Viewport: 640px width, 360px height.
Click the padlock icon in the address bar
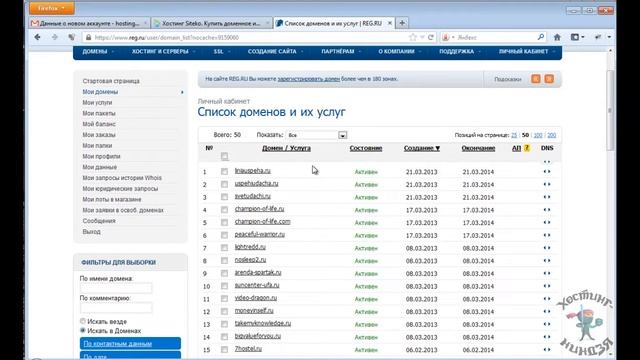click(88, 37)
